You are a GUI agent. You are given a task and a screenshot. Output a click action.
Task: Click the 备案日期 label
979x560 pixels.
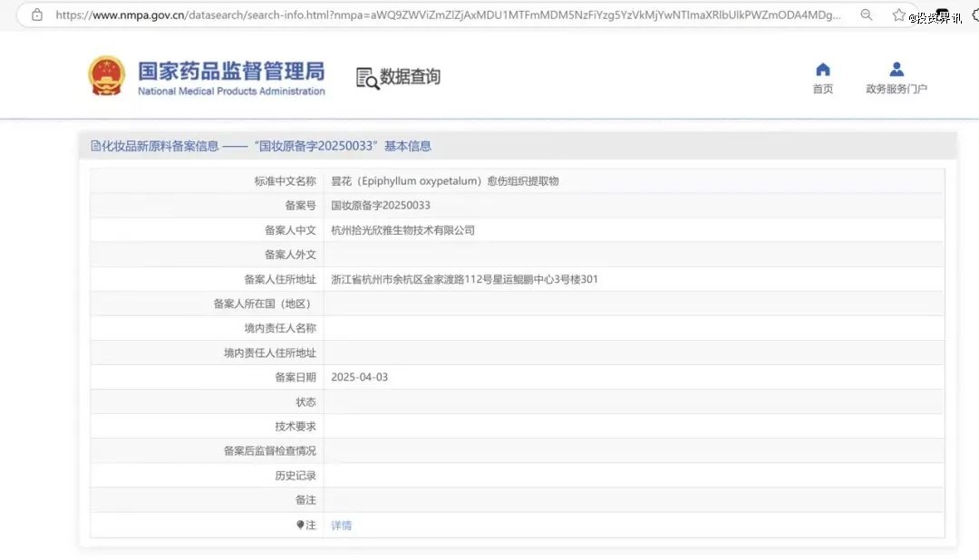(x=296, y=377)
